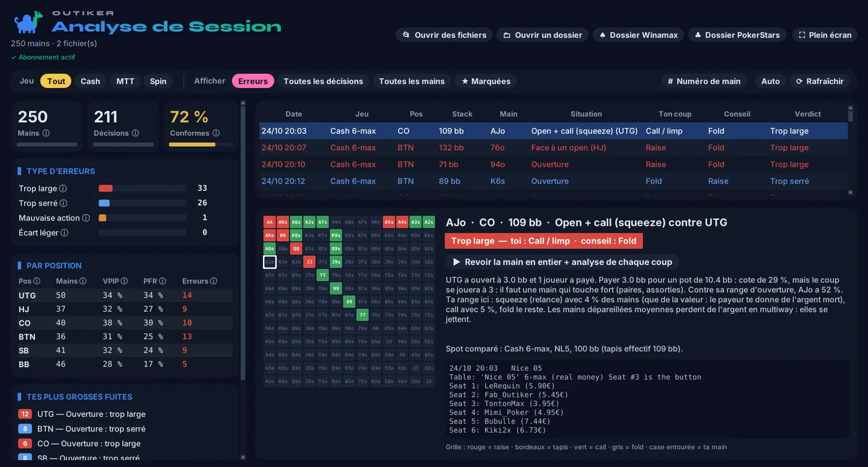The width and height of the screenshot is (868, 467).
Task: Click info icon in VPIP column header
Action: 124,281
